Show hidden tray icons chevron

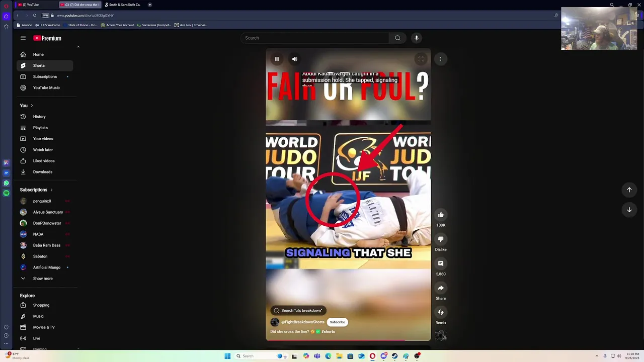click(x=597, y=356)
